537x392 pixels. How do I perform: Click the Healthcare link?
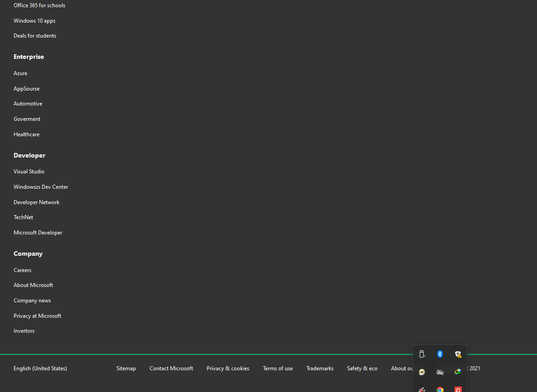[x=27, y=134]
